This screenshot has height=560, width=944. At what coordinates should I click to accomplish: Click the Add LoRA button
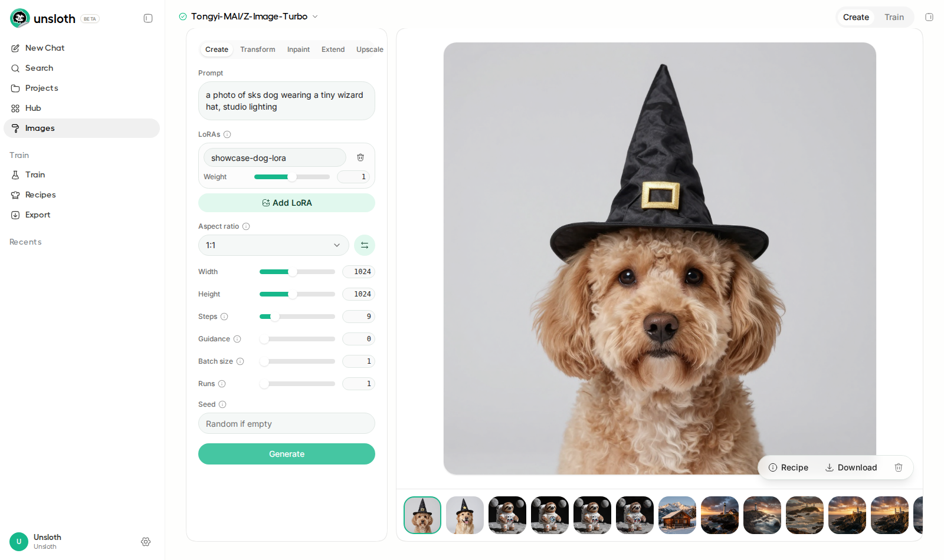287,203
